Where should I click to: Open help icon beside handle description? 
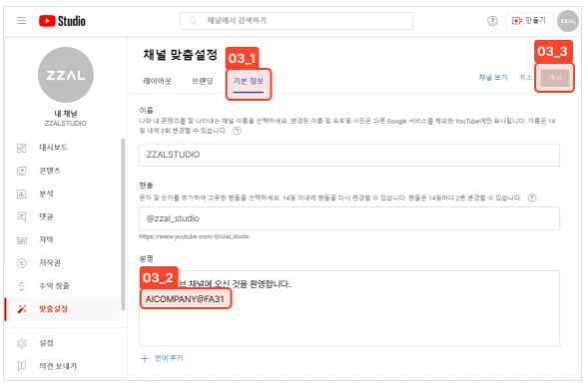532,197
